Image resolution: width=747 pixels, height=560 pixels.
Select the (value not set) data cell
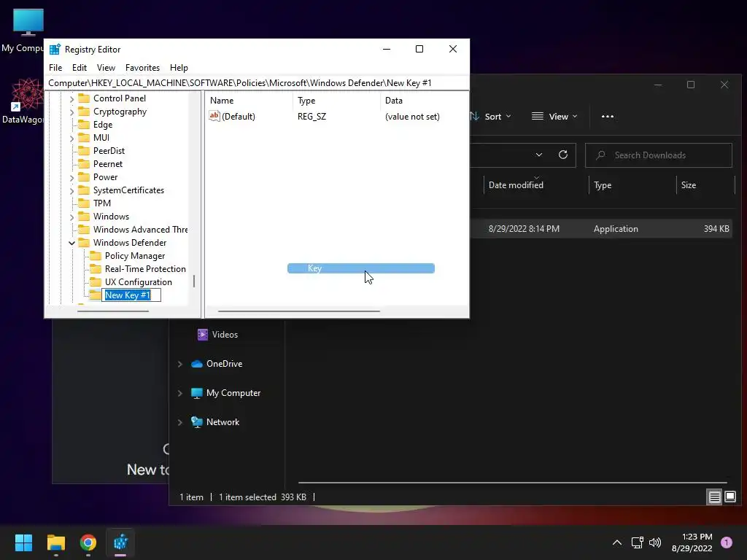tap(412, 117)
